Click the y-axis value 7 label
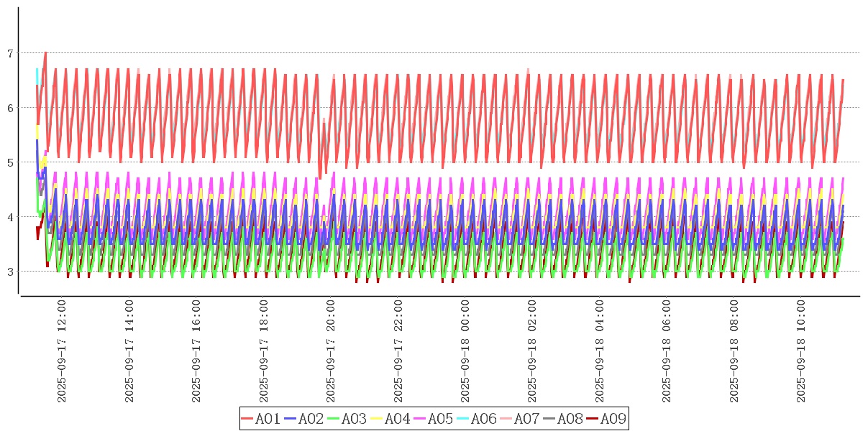This screenshot has width=868, height=431. click(x=10, y=53)
